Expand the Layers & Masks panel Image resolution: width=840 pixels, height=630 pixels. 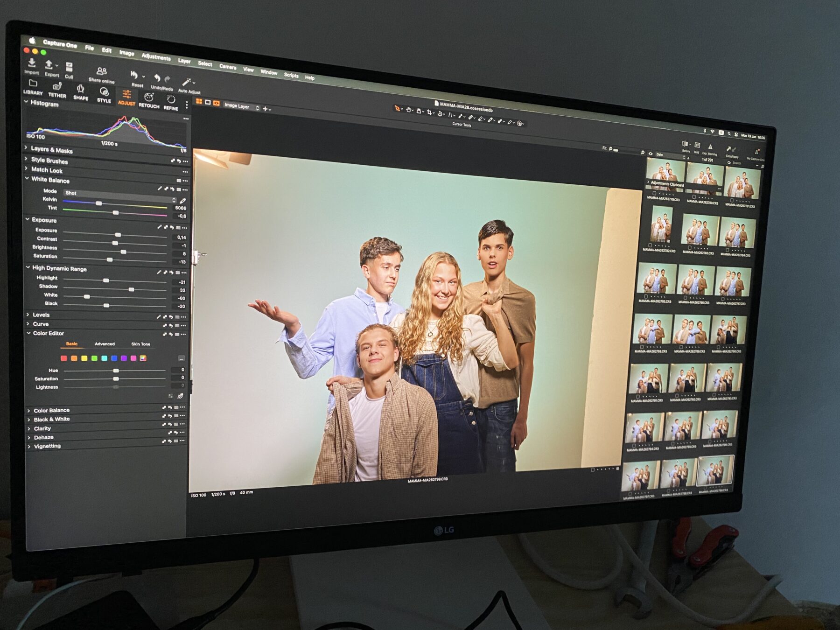26,148
